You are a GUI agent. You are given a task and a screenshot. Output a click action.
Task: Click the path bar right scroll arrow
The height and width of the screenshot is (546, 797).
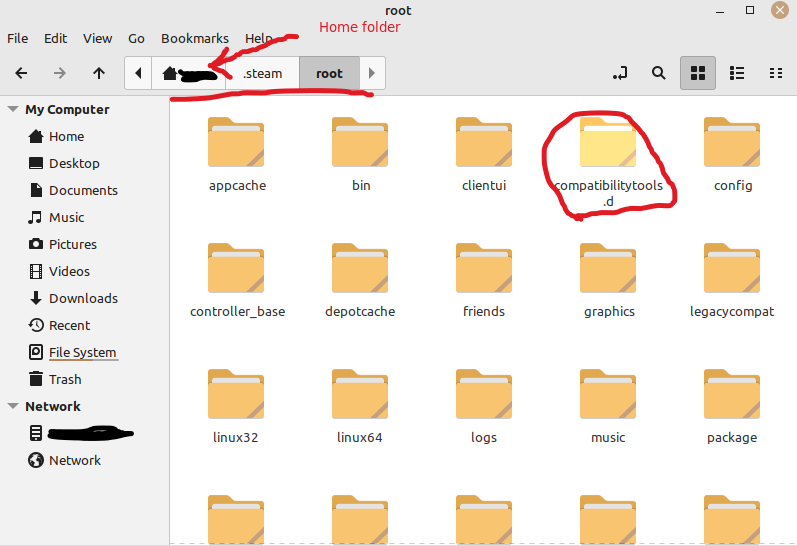(372, 73)
